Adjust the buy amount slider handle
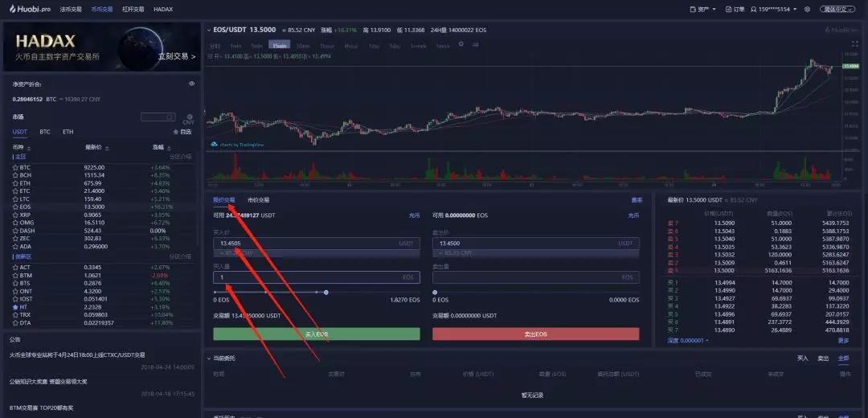This screenshot has height=418, width=868. coord(326,292)
